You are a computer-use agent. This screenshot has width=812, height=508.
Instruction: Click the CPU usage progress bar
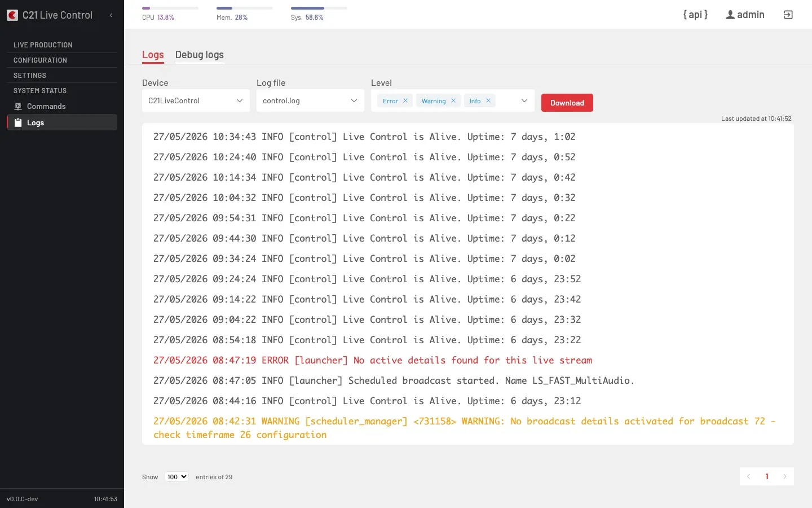click(x=170, y=8)
